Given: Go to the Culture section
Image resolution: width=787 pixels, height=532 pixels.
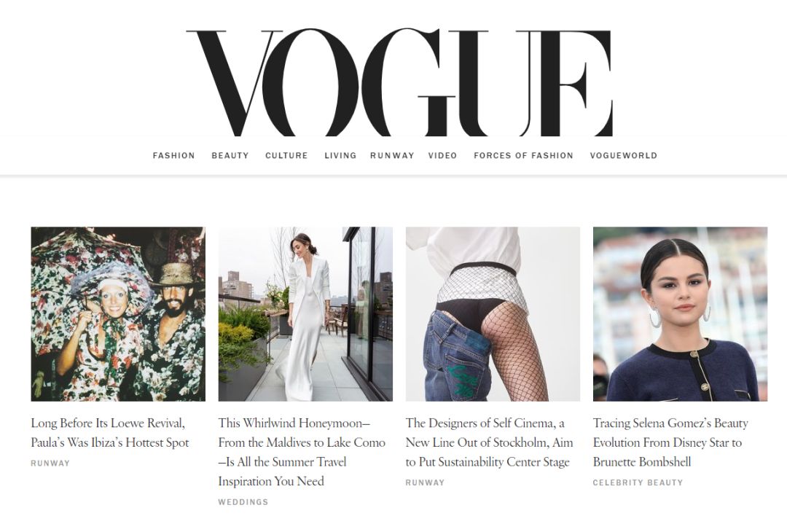Looking at the screenshot, I should [x=286, y=155].
